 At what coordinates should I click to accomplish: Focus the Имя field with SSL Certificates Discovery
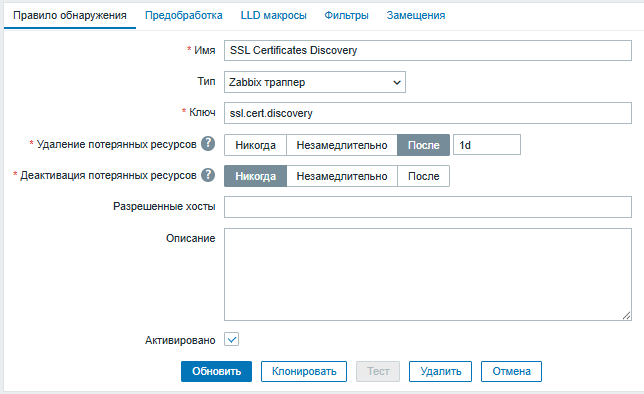(x=428, y=51)
